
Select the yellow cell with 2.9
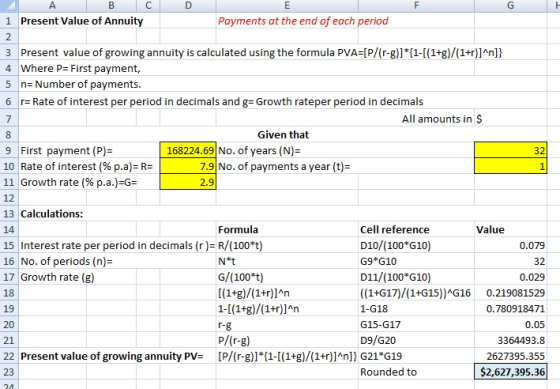point(188,182)
